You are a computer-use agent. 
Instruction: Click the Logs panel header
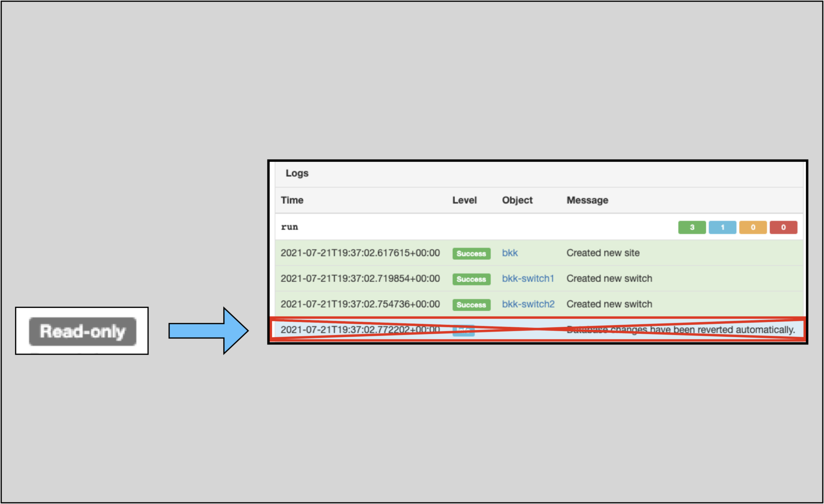click(x=297, y=173)
